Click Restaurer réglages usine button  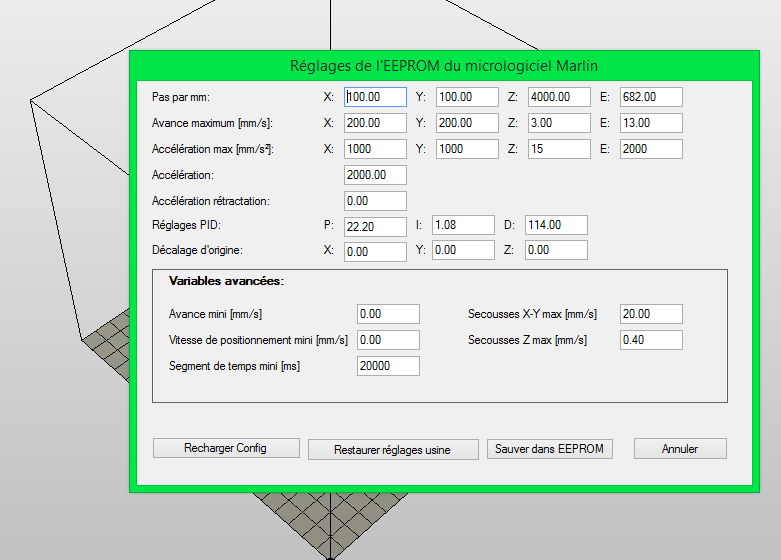[393, 449]
